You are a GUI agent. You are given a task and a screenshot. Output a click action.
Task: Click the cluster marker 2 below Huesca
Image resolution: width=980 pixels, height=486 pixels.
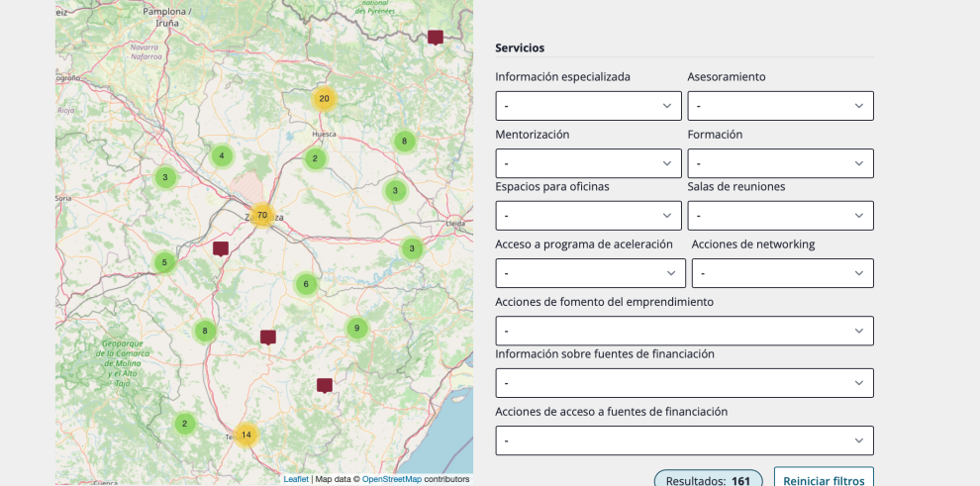[315, 158]
